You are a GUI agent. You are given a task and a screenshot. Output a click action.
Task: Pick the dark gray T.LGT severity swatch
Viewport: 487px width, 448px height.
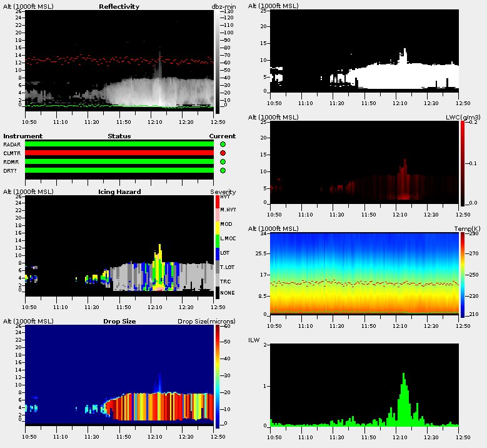[217, 268]
